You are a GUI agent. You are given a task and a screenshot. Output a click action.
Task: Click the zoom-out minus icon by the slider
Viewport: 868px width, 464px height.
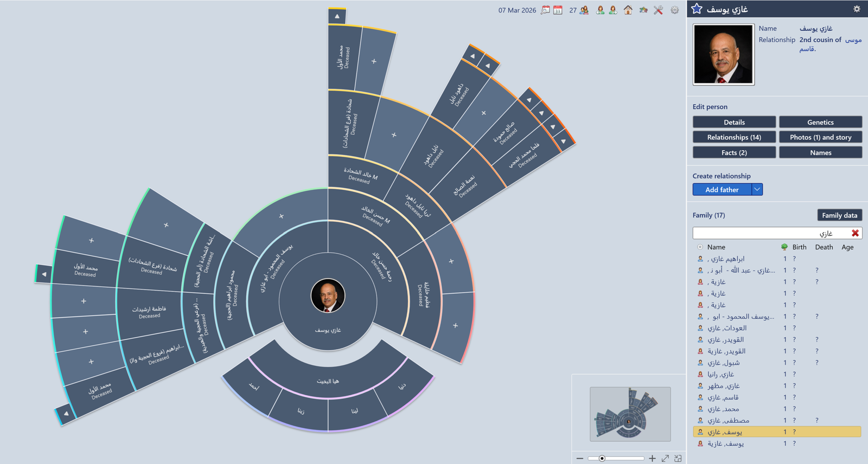pos(580,459)
